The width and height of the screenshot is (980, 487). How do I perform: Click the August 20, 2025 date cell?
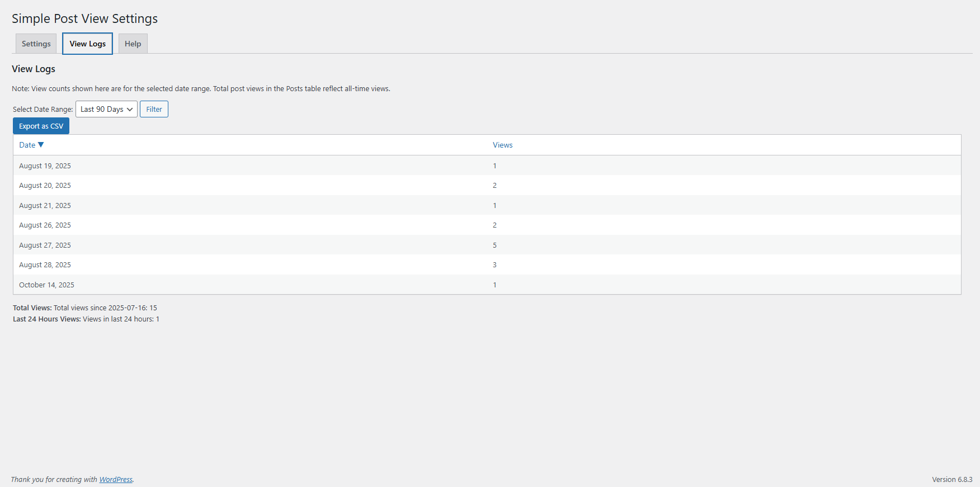(x=45, y=186)
